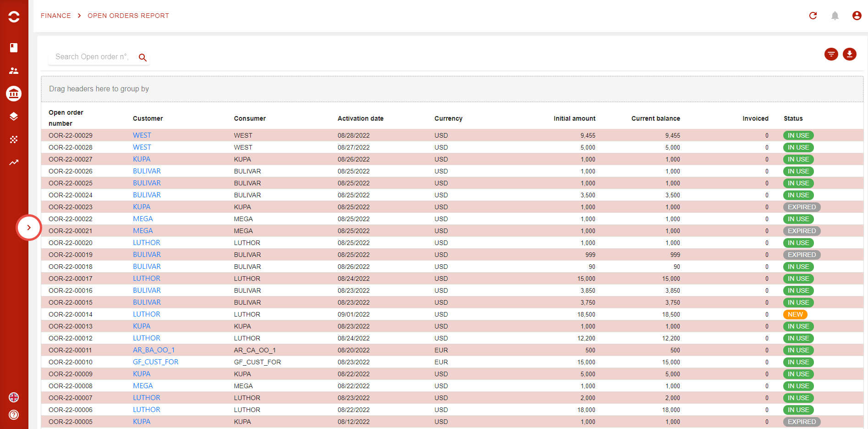Change language via the UK flag icon

[x=14, y=398]
